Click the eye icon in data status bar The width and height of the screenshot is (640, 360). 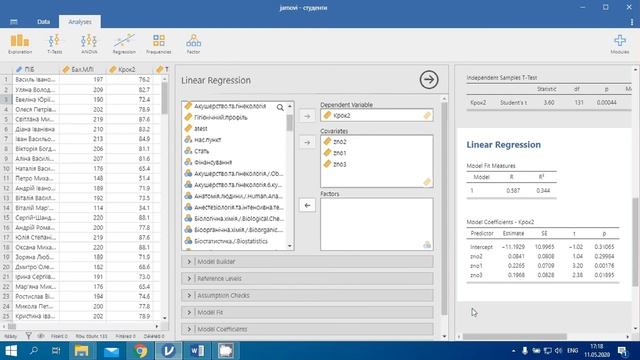41,336
